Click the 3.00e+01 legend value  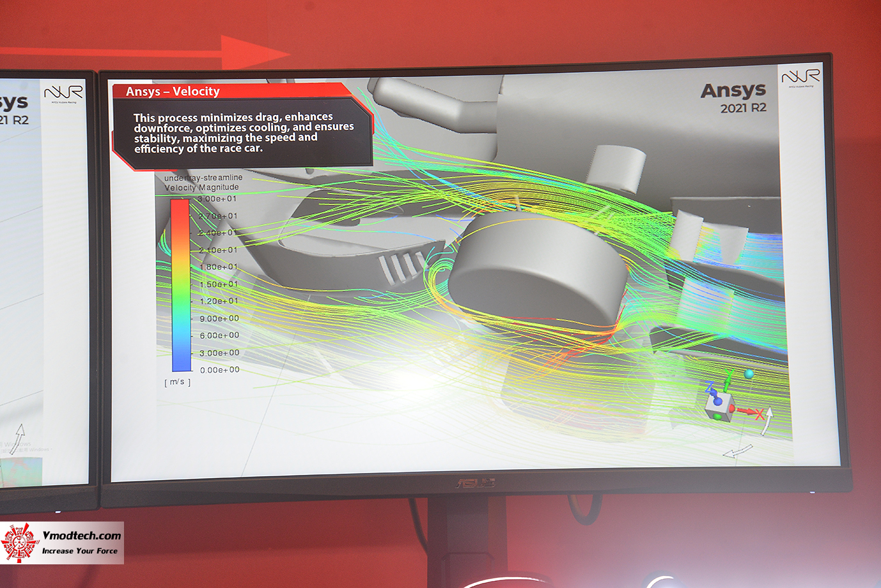pyautogui.click(x=217, y=199)
